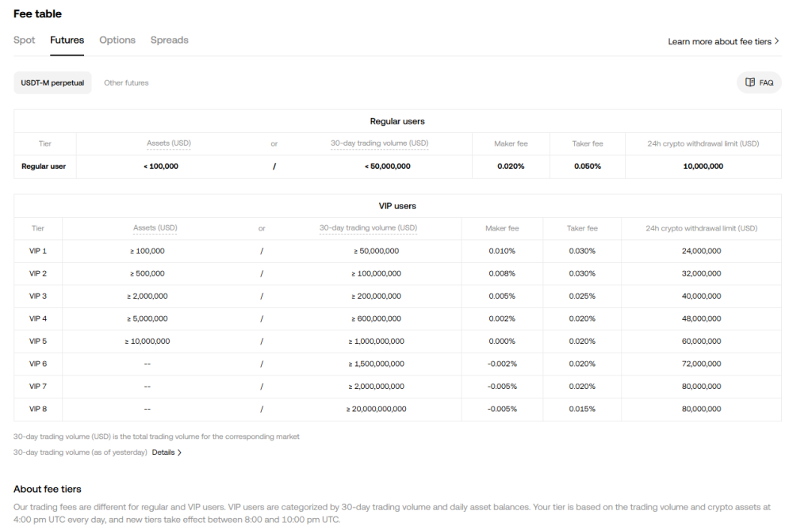
Task: Click 30-day trading volume header in VIP table
Action: [x=368, y=228]
